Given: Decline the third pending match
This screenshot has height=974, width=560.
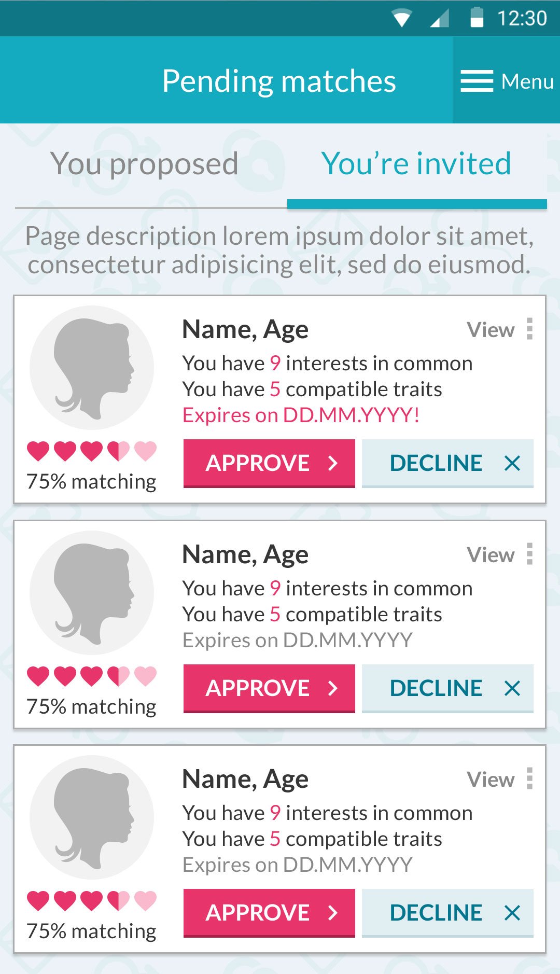Looking at the screenshot, I should tap(447, 913).
